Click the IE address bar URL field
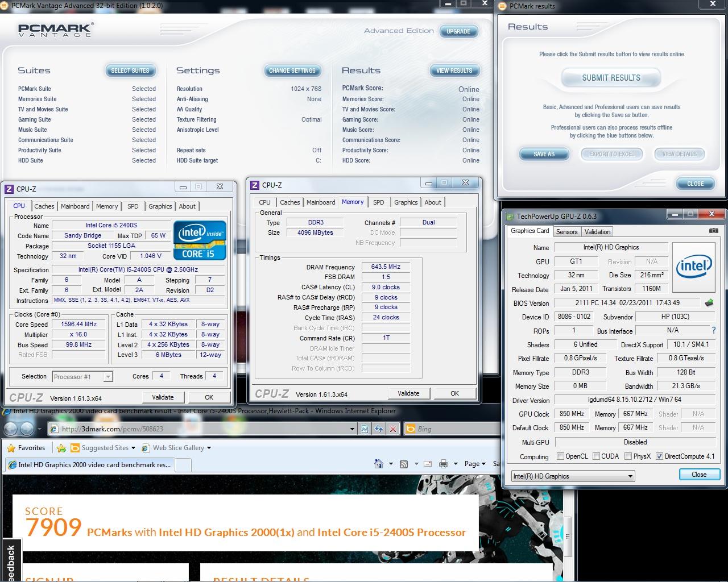The height and width of the screenshot is (582, 728). (203, 429)
